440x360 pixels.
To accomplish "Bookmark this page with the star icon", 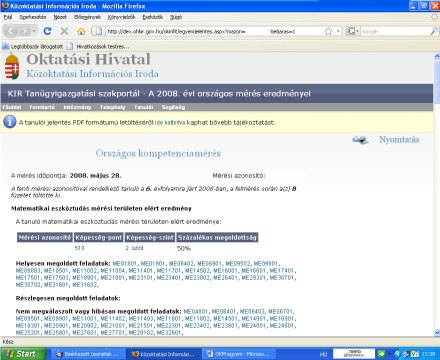I will click(328, 31).
